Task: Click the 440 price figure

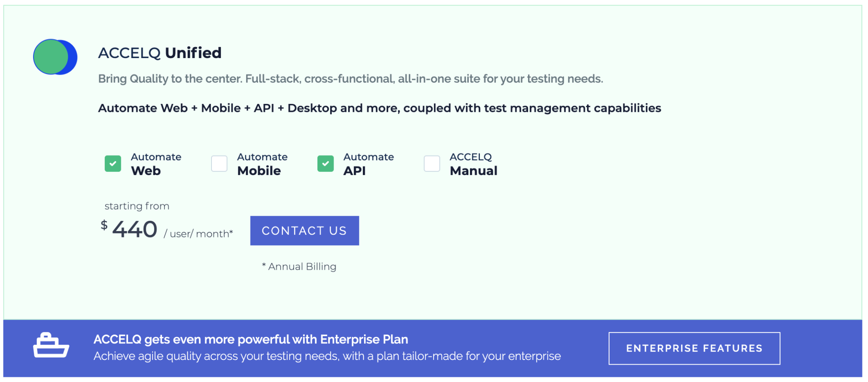Action: (x=135, y=229)
